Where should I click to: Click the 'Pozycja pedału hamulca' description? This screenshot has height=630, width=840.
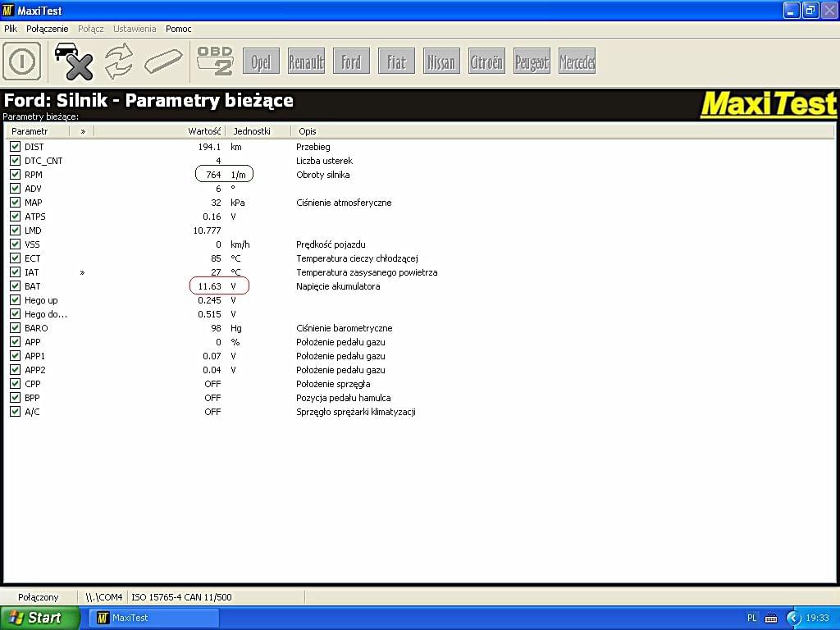(344, 398)
